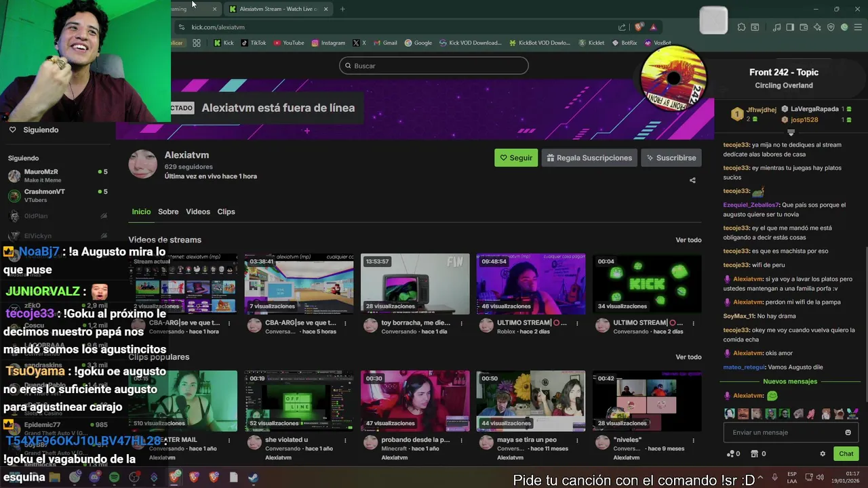Open the 00:04 ULTIMO STREAM video thumbnail

pyautogui.click(x=647, y=284)
